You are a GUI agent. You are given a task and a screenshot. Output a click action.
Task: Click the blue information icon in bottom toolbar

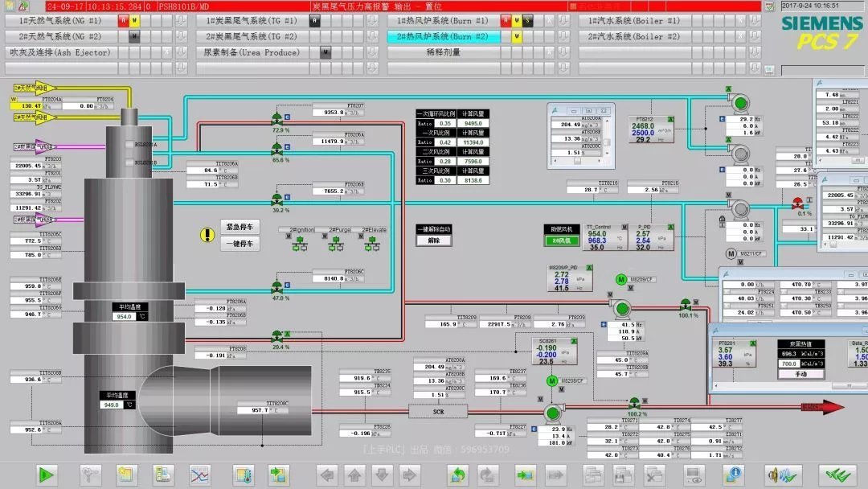tap(733, 475)
